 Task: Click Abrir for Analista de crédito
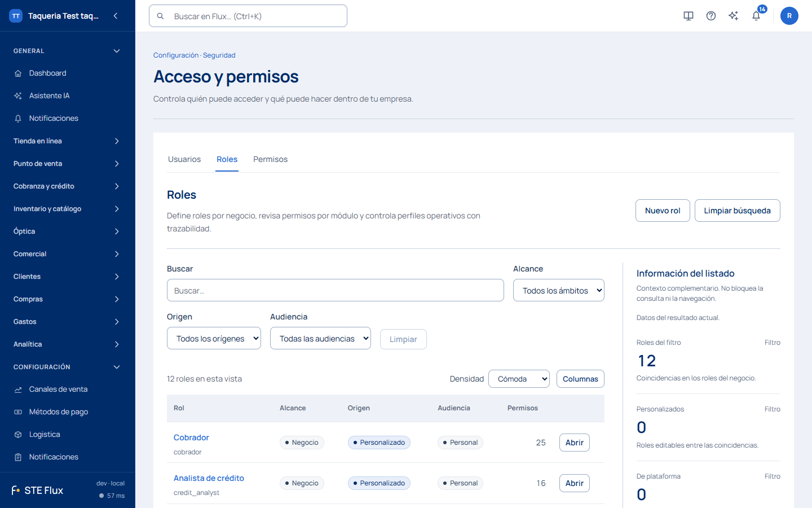coord(574,483)
